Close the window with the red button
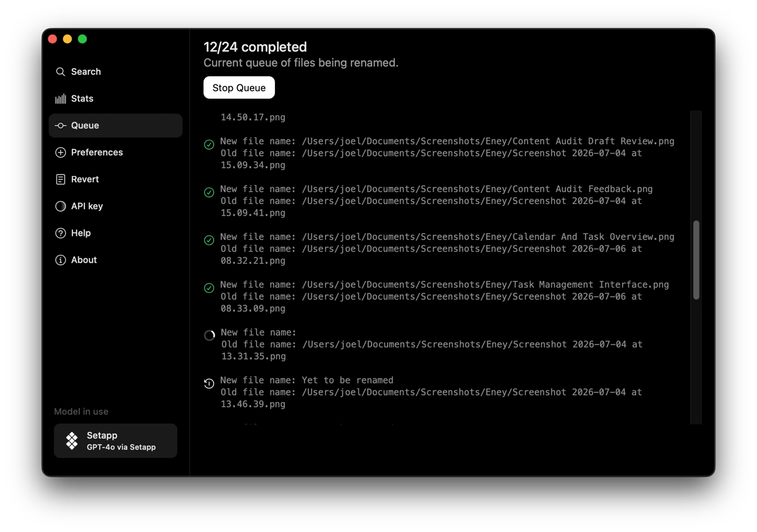This screenshot has height=532, width=757. (x=53, y=39)
